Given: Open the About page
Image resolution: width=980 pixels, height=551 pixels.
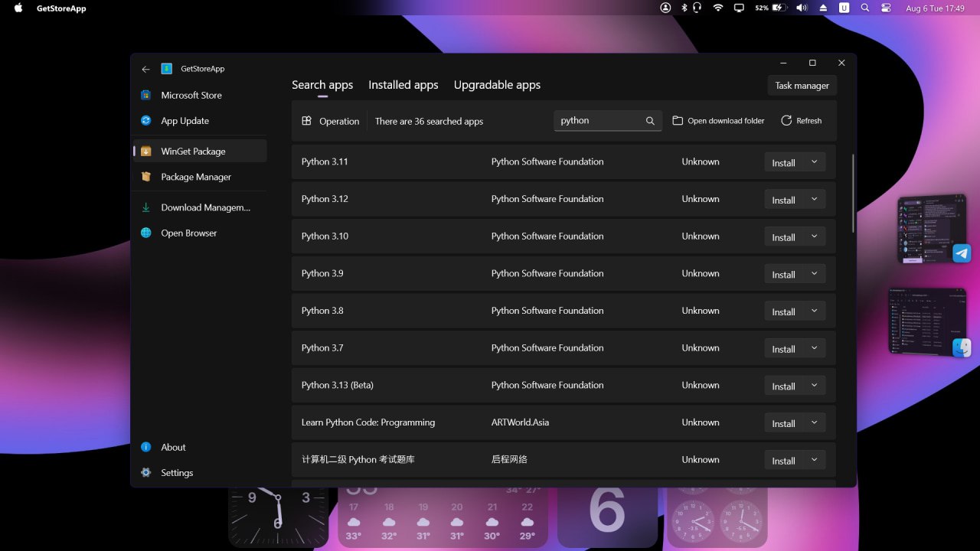Looking at the screenshot, I should click(201, 448).
